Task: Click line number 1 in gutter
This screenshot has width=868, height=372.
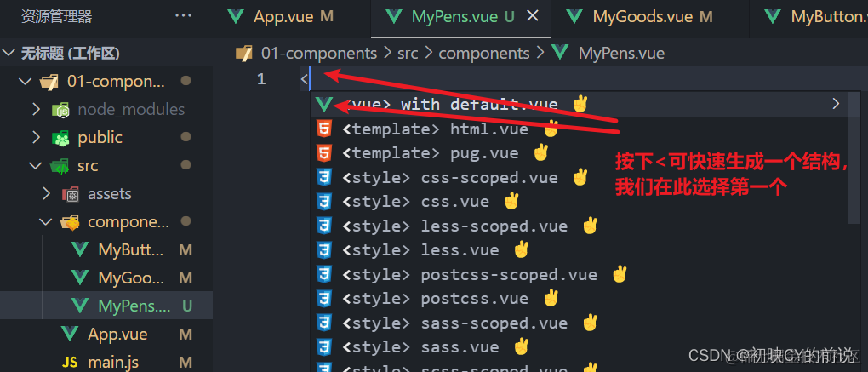Action: point(261,79)
